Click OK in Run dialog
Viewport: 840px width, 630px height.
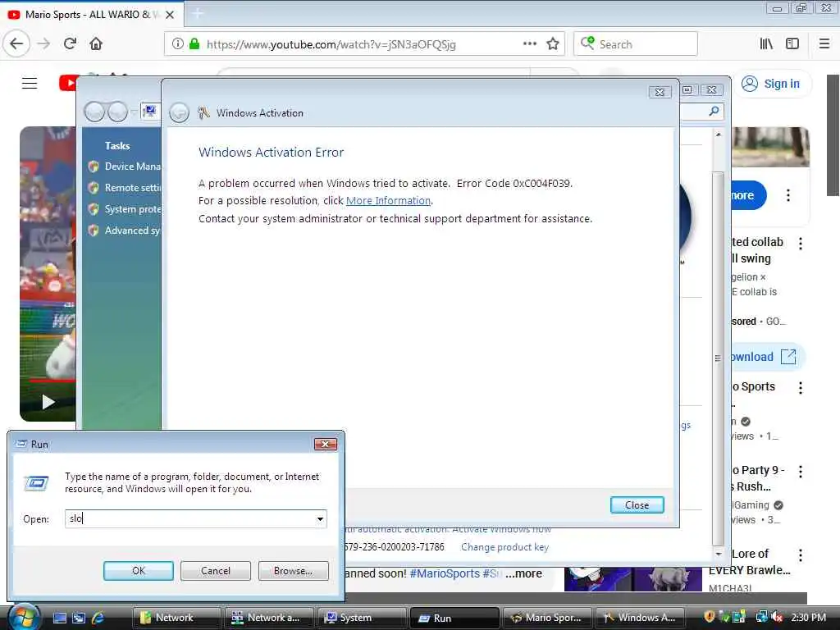pos(138,571)
